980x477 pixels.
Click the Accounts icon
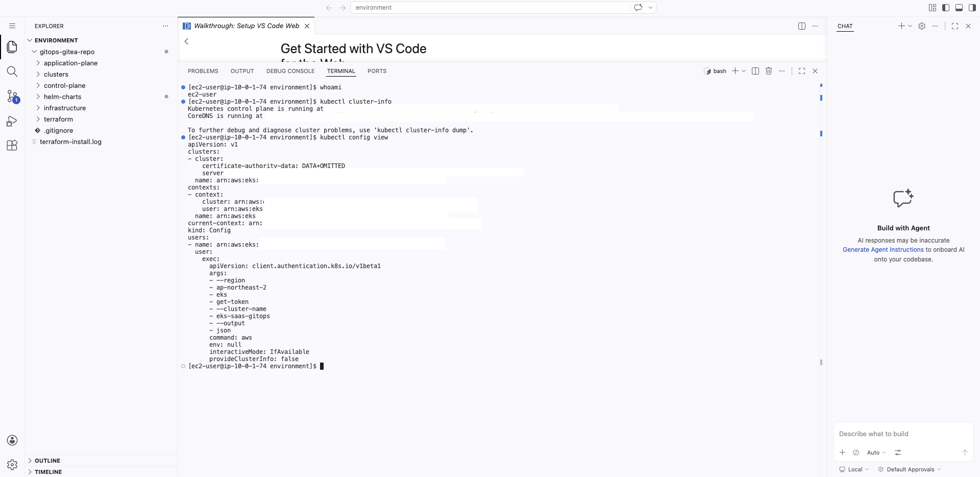pos(12,440)
